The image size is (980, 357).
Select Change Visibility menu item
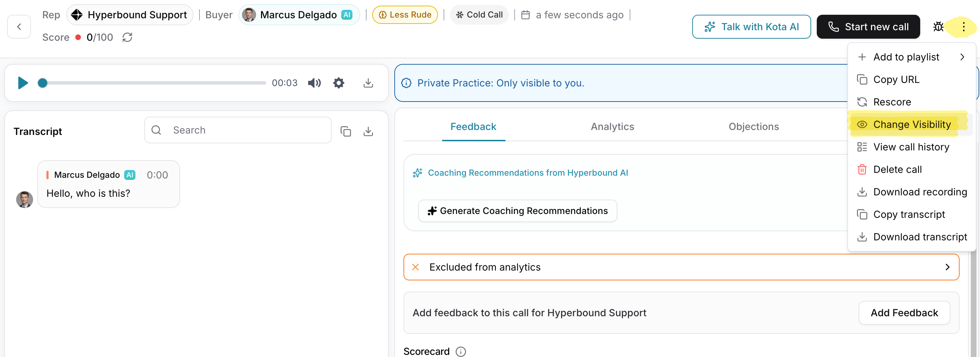click(x=911, y=124)
